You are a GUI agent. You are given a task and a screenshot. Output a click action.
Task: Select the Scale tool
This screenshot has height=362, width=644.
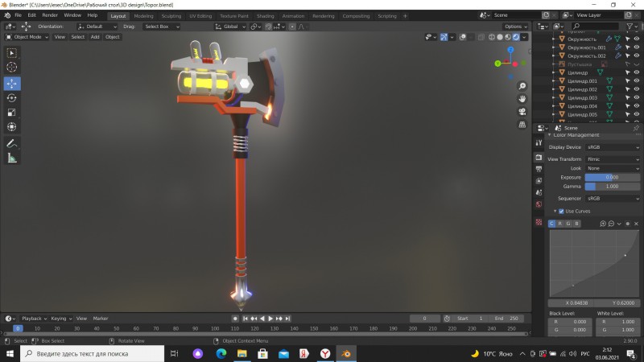tap(11, 113)
